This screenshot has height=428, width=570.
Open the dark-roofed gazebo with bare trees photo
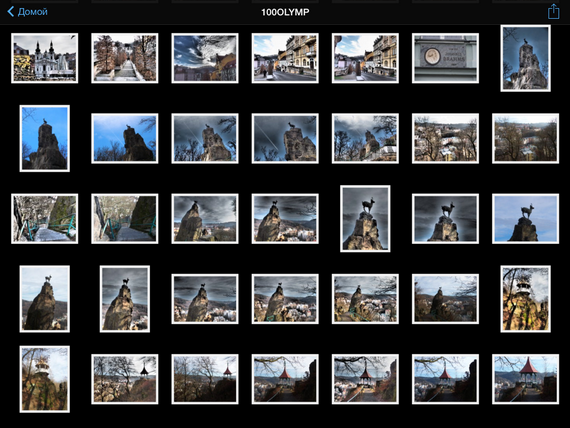coord(125,379)
